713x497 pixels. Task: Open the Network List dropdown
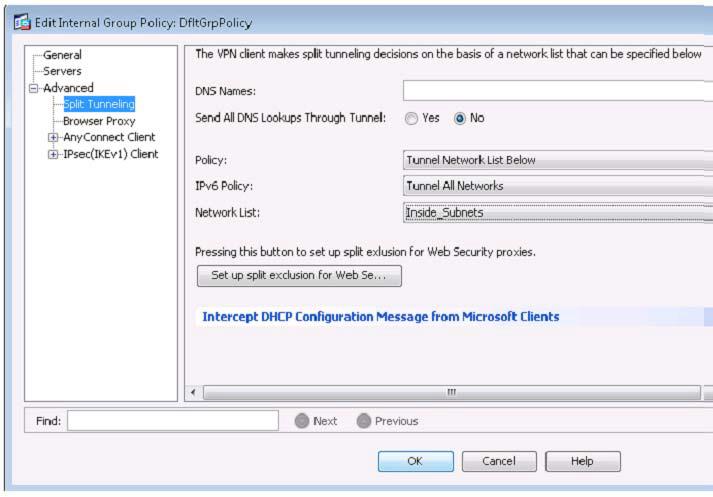pyautogui.click(x=557, y=212)
